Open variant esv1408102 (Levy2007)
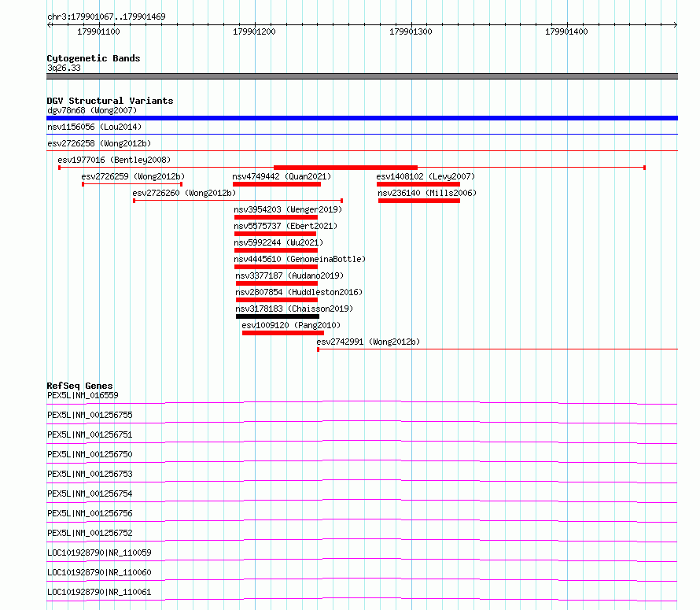700x610 pixels. point(426,176)
